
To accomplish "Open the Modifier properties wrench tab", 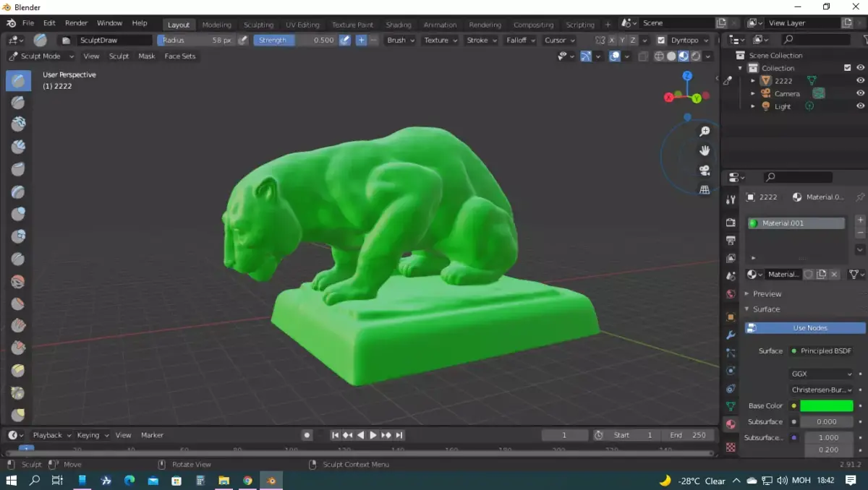I will (x=731, y=335).
